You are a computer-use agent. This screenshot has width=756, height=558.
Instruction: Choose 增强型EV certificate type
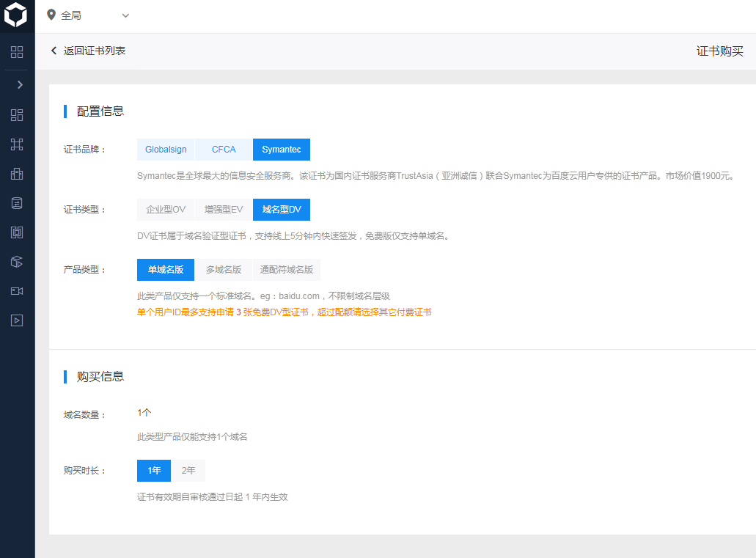tap(224, 210)
